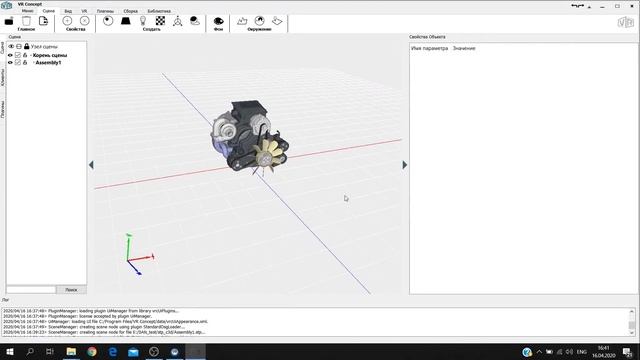640x360 pixels.
Task: Switch to the Сцена ribbon tab
Action: pyautogui.click(x=49, y=11)
